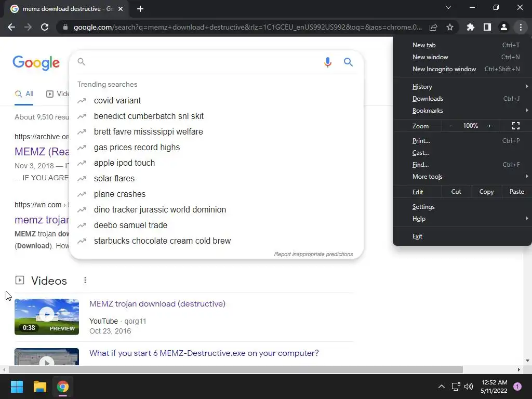Expand the History submenu
532x399 pixels.
pyautogui.click(x=462, y=87)
